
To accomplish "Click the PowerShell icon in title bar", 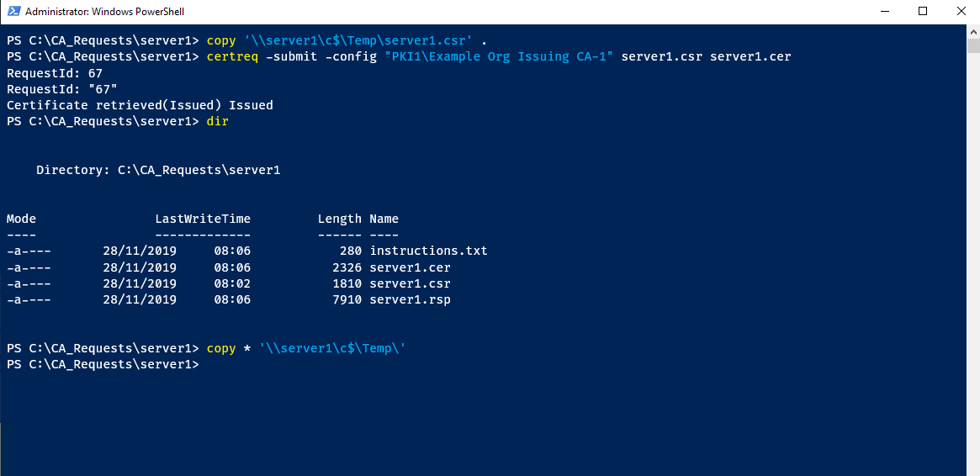I will coord(11,12).
